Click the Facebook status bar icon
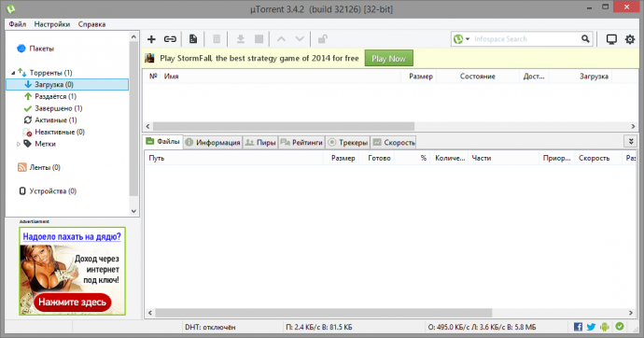 click(578, 327)
